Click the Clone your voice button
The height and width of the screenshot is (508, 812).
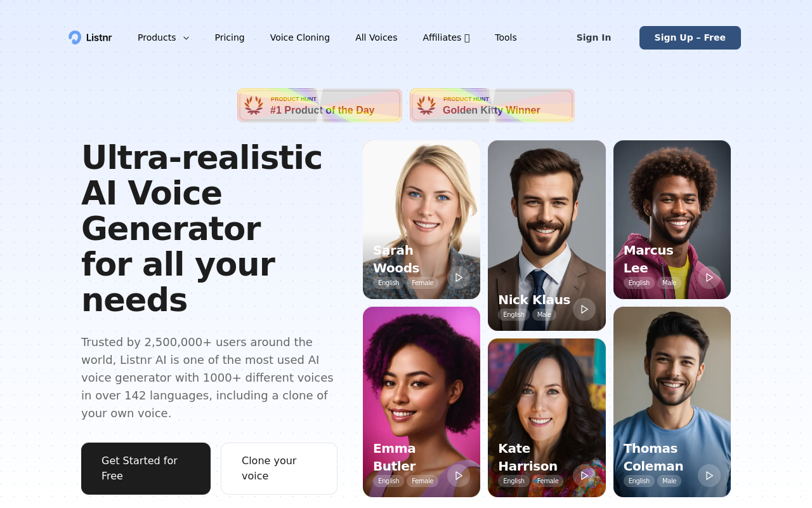tap(279, 469)
